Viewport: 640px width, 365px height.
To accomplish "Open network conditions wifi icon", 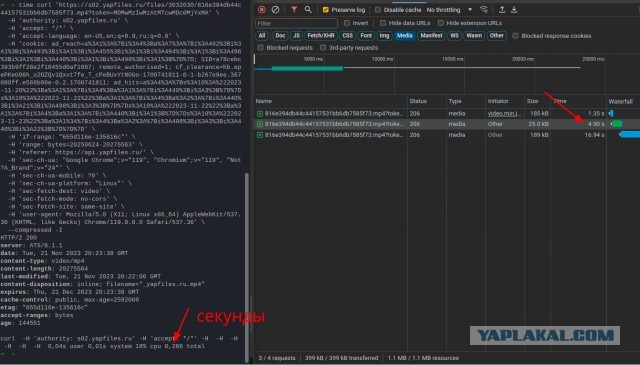I will click(484, 9).
